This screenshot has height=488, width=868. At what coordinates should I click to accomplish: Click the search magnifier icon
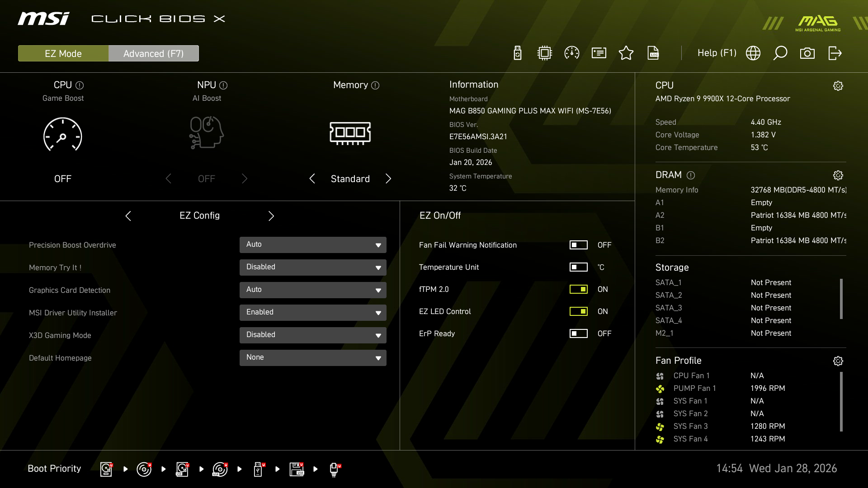780,53
